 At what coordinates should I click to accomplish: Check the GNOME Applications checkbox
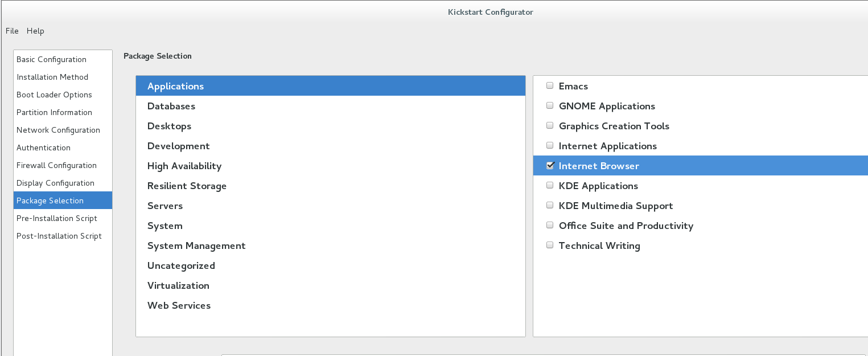[x=550, y=106]
